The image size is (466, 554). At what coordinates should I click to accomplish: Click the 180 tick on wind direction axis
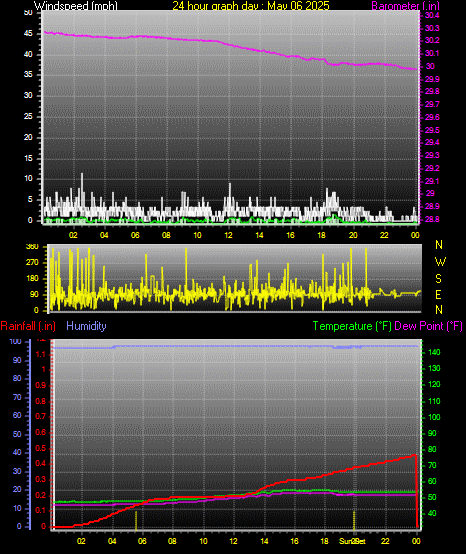point(32,278)
